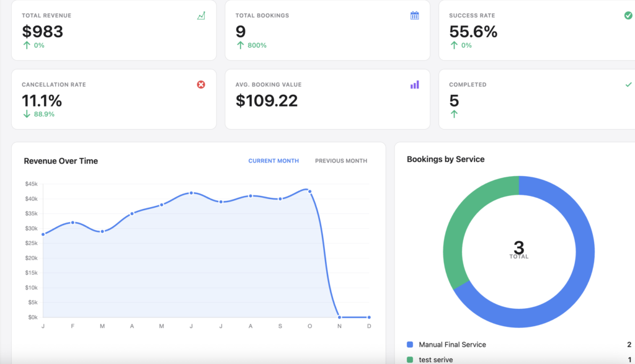Click the June data point on revenue chart
Image resolution: width=635 pixels, height=364 pixels.
(x=191, y=193)
